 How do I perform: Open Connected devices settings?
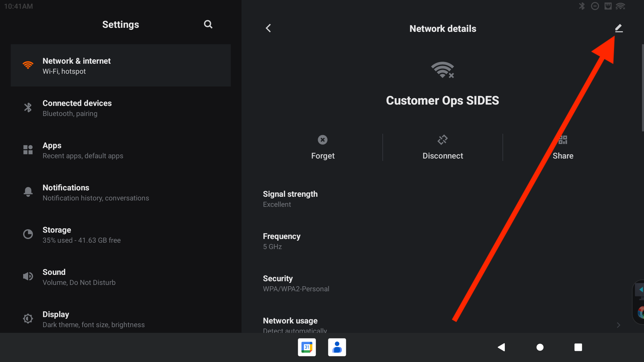tap(121, 108)
